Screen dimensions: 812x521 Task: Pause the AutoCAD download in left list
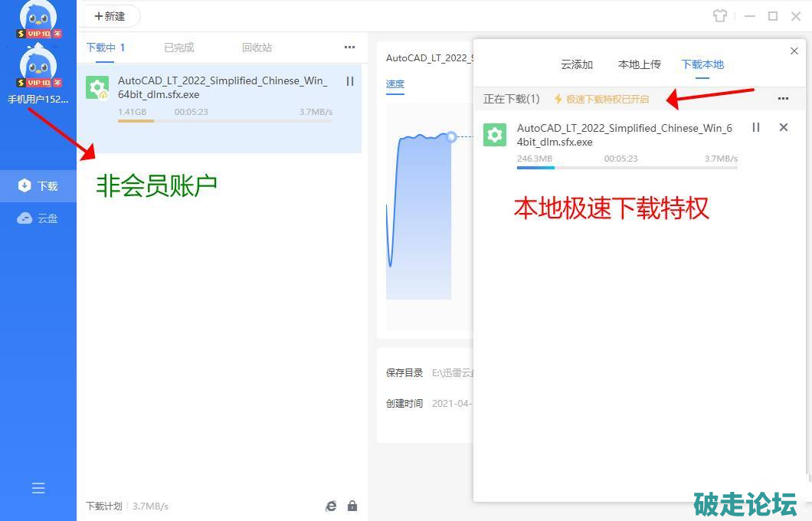350,81
